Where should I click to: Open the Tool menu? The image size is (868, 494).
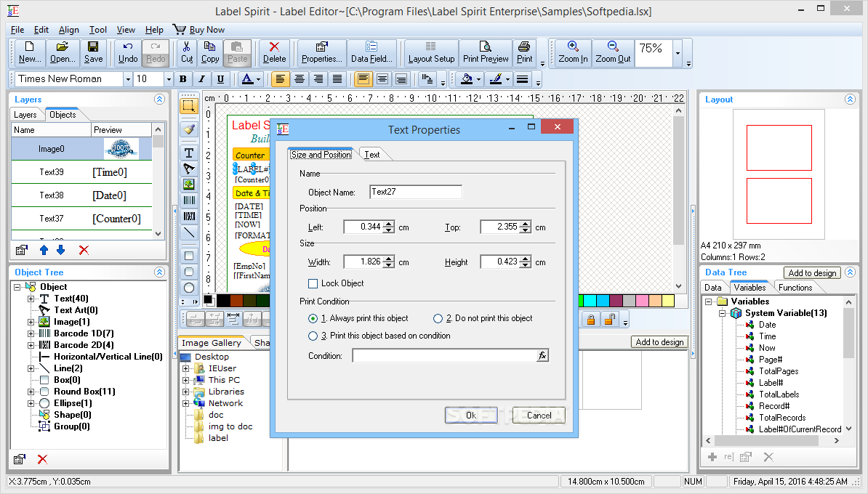click(98, 30)
